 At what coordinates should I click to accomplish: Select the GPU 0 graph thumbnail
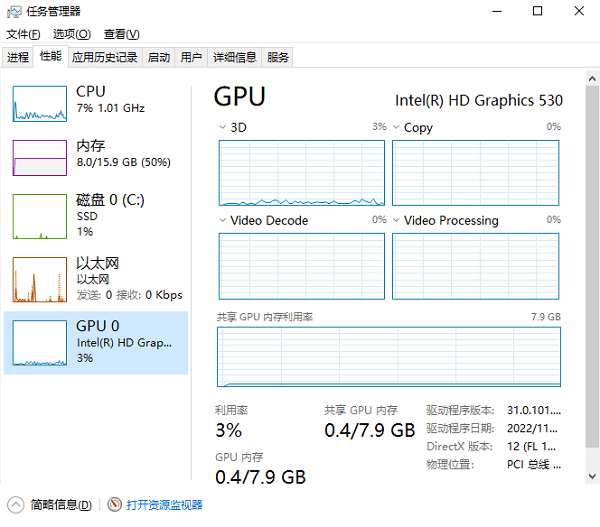point(40,343)
